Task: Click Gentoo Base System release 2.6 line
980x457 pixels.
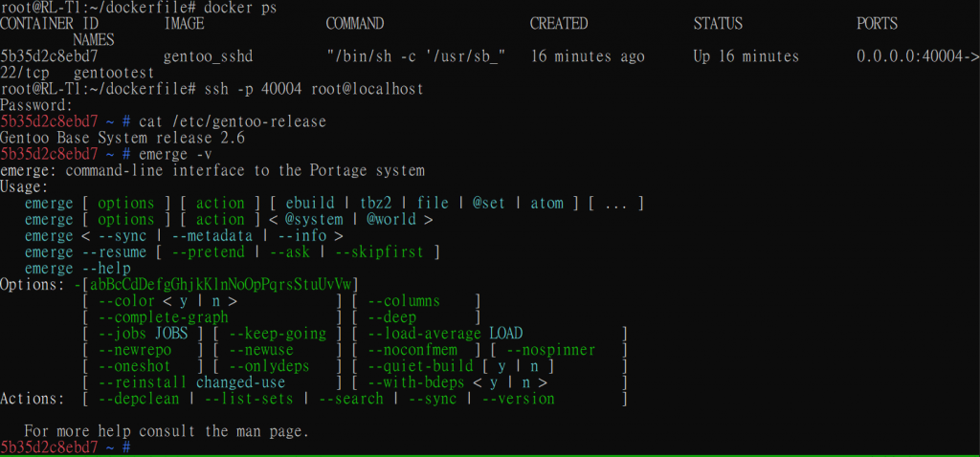Action: tap(122, 138)
